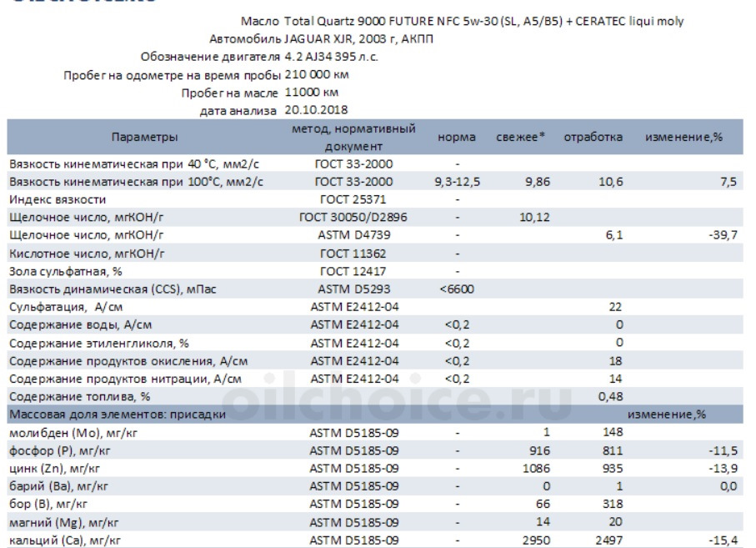Click change value '-39,7'

click(723, 235)
